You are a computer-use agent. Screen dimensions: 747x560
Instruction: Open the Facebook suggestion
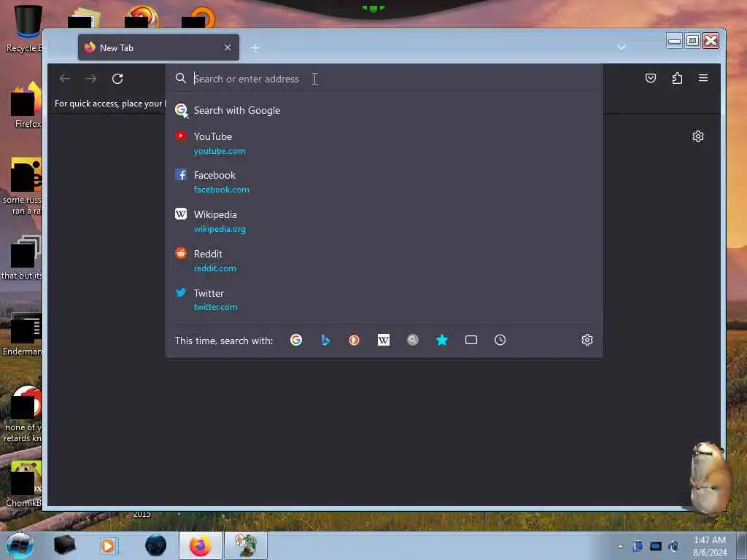(x=384, y=182)
